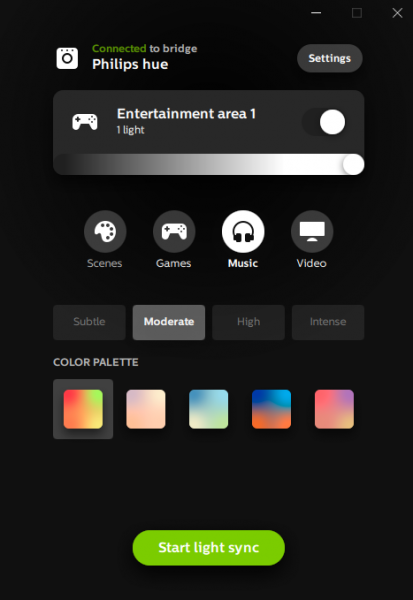
Task: Click the brightness slider handle
Action: coord(353,165)
